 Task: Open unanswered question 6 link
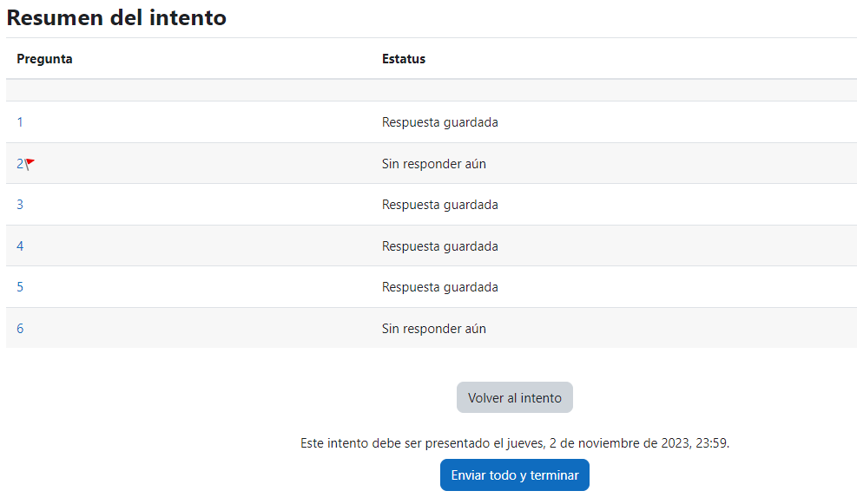tap(20, 329)
